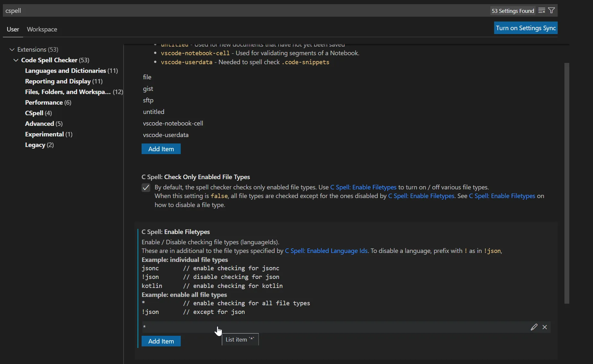The image size is (593, 364).
Task: Add Item to Enable Filetypes list
Action: pos(161,341)
